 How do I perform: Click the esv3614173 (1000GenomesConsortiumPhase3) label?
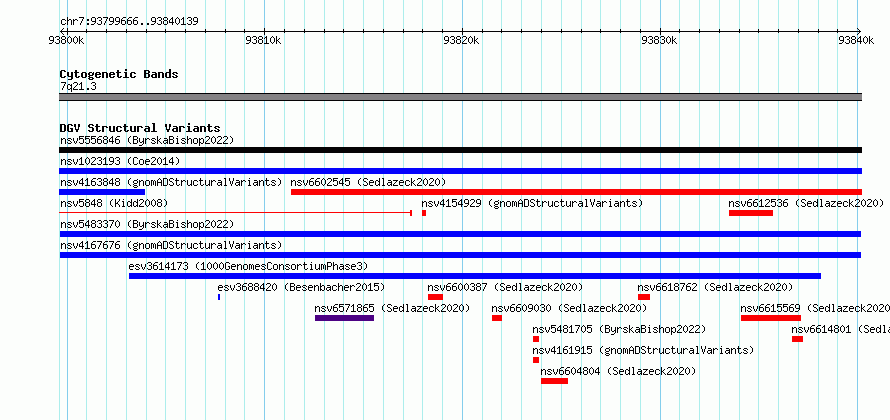(248, 266)
